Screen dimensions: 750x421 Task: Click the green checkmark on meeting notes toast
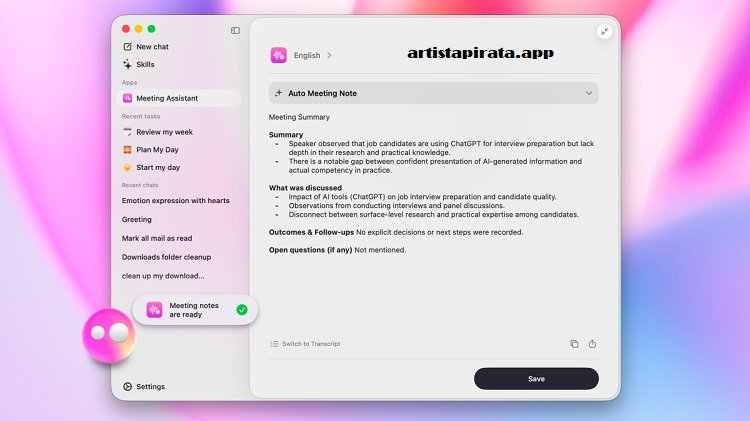tap(242, 310)
